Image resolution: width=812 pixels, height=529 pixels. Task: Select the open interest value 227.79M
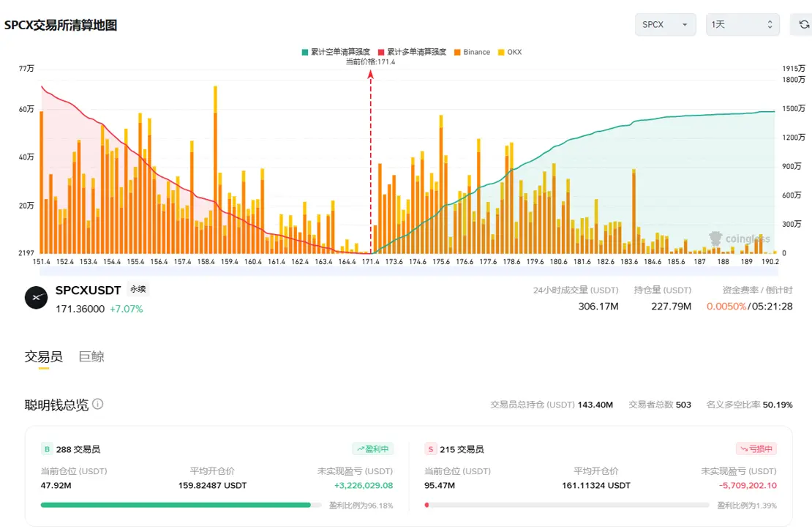click(x=671, y=307)
